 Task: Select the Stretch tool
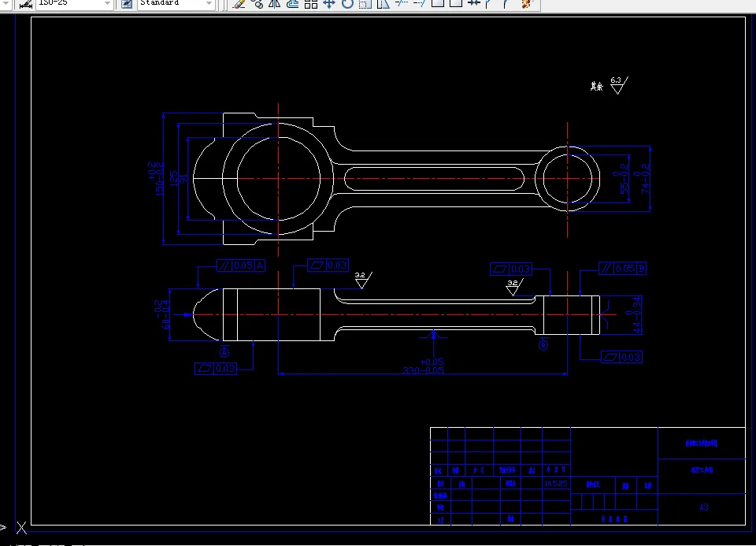pyautogui.click(x=384, y=4)
